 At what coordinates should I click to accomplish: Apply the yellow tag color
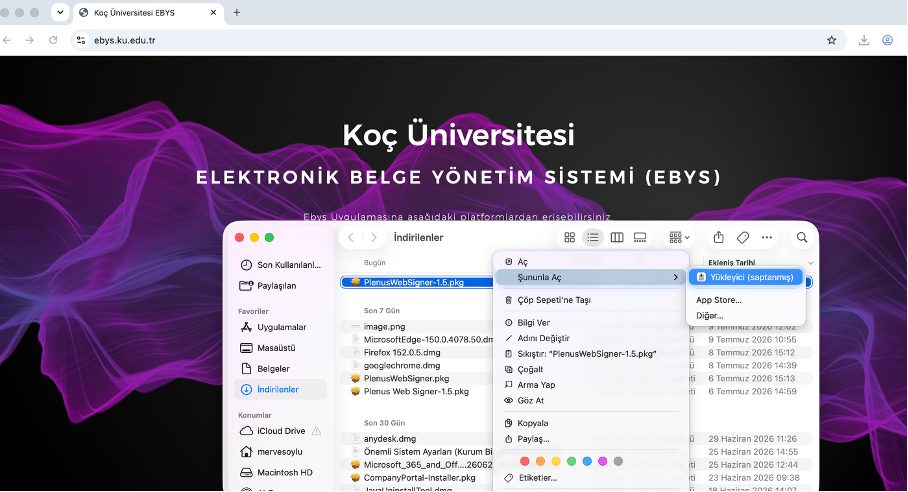point(556,461)
